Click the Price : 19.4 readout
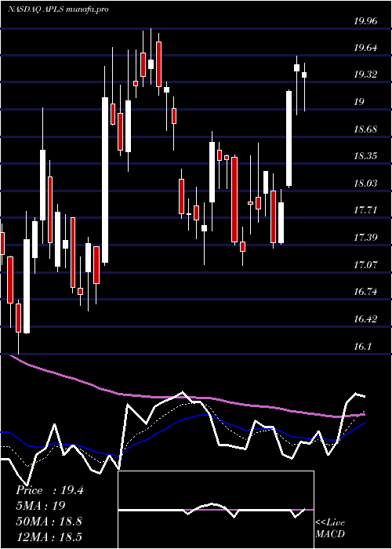This screenshot has height=549, width=392. coord(49,490)
